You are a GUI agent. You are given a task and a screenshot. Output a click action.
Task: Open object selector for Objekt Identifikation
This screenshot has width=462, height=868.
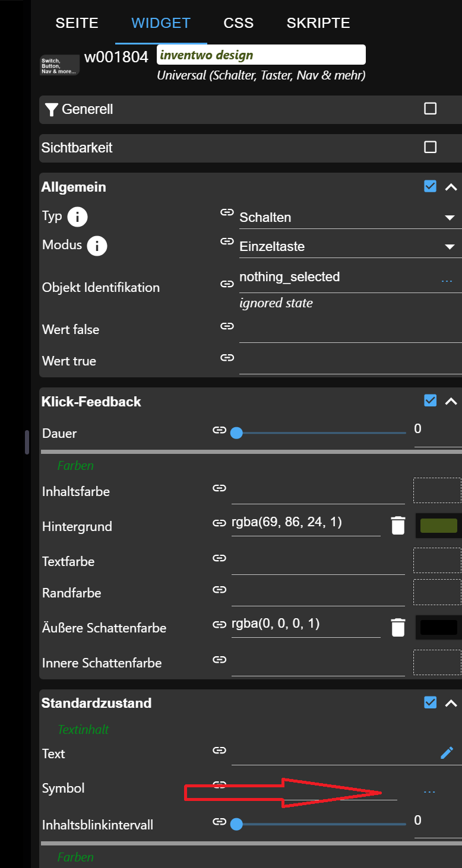tap(447, 281)
